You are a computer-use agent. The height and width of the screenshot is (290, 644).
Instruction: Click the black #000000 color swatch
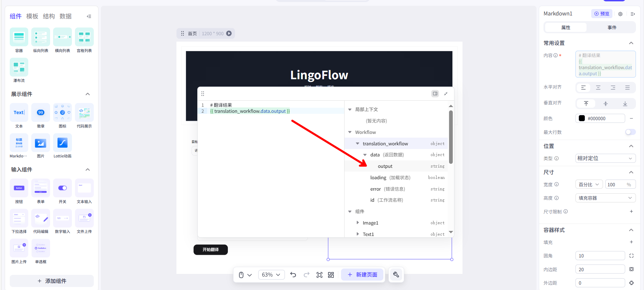[x=581, y=118]
